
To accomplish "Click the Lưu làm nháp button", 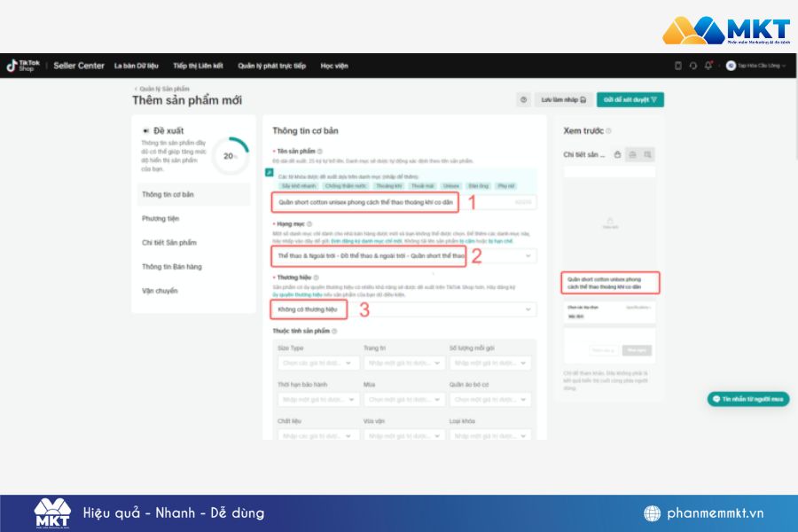I will pyautogui.click(x=563, y=100).
